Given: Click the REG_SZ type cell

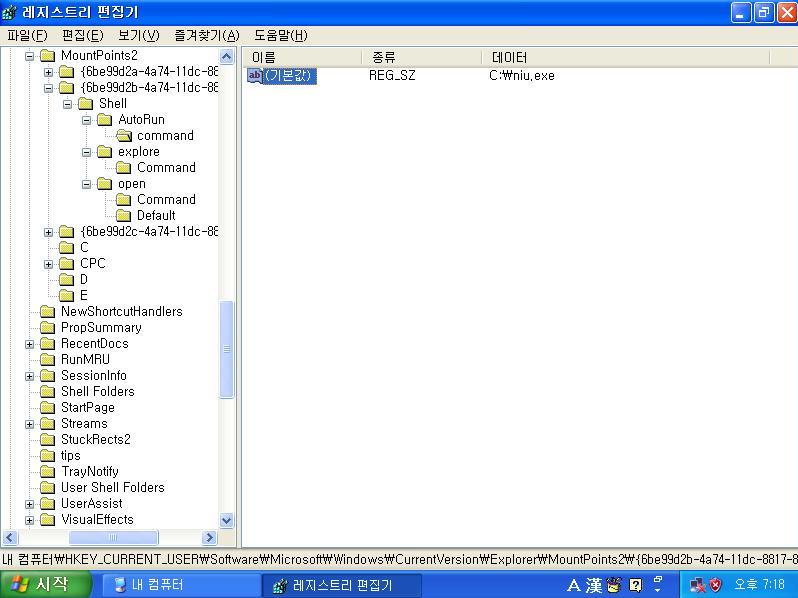Looking at the screenshot, I should pyautogui.click(x=392, y=76).
